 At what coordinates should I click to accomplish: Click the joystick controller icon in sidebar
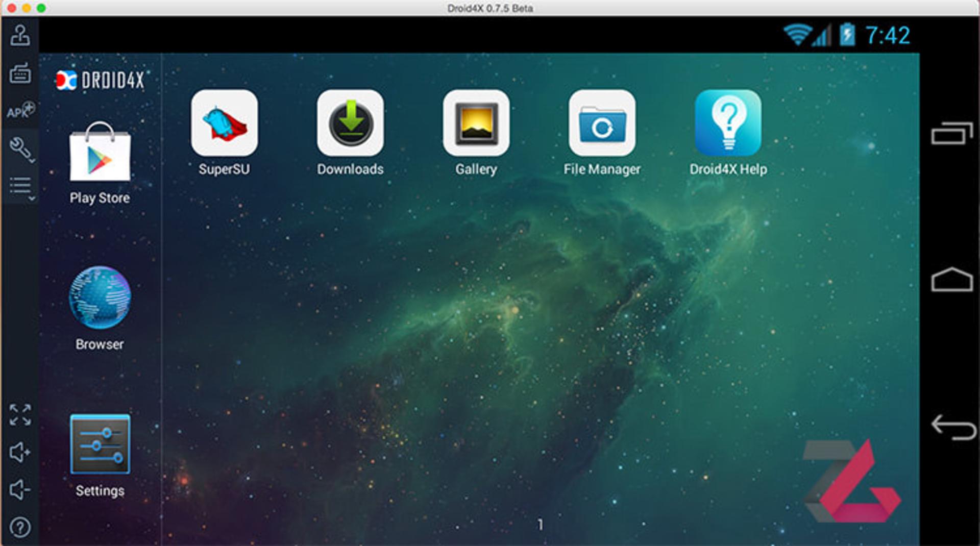[x=20, y=35]
